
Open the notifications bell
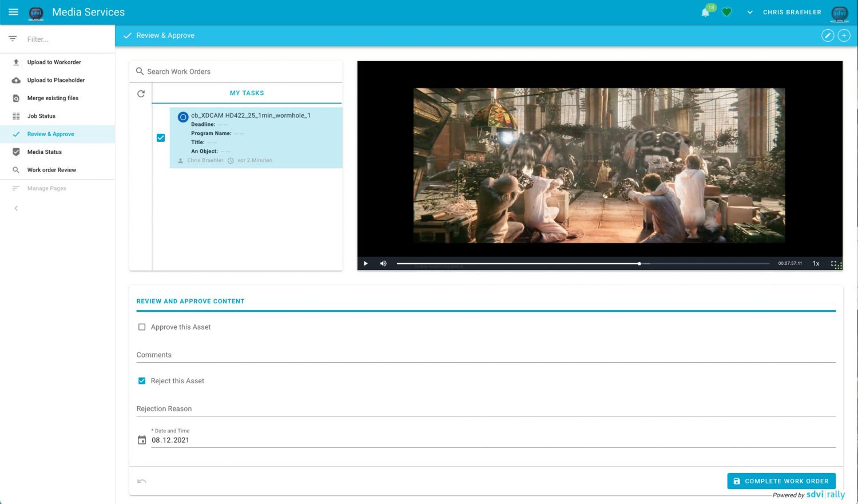705,13
